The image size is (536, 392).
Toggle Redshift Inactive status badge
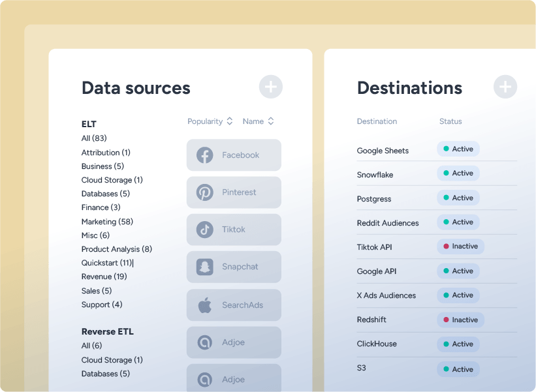coord(460,320)
